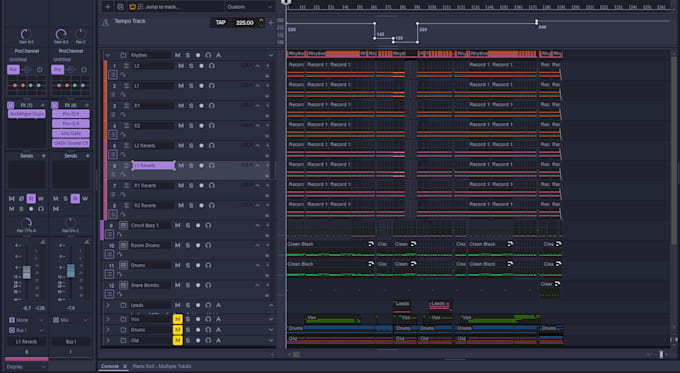Toggle Archive on the Rhythm folder
680x373 pixels.
pos(218,56)
